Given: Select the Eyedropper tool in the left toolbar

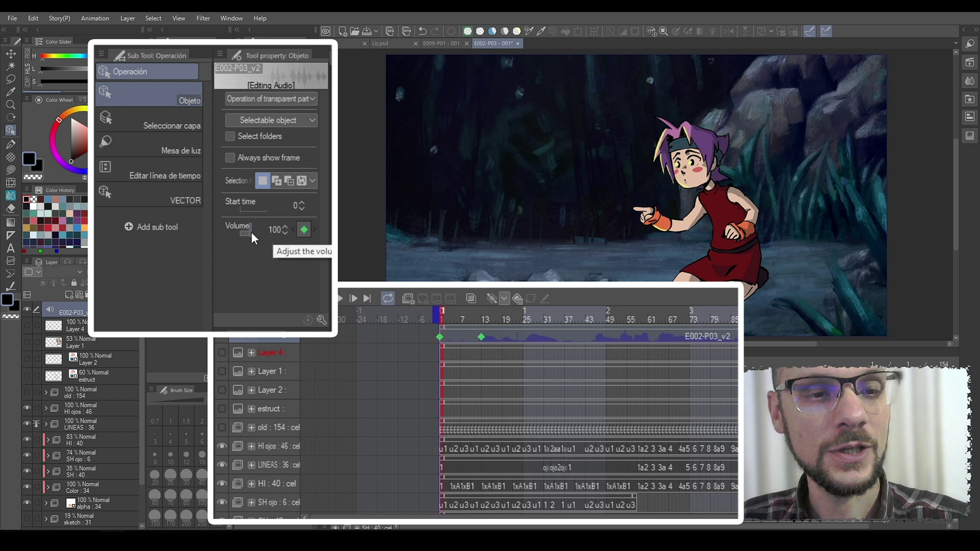Looking at the screenshot, I should [10, 92].
